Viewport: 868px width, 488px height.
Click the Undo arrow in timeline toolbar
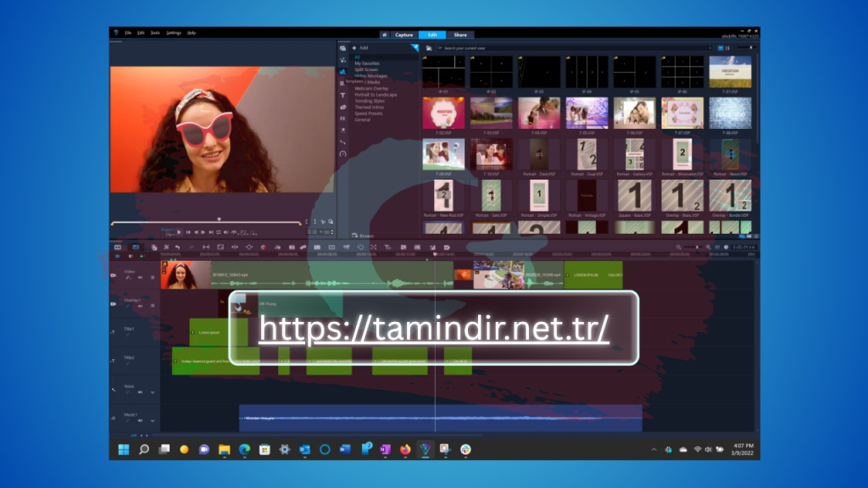(x=178, y=247)
